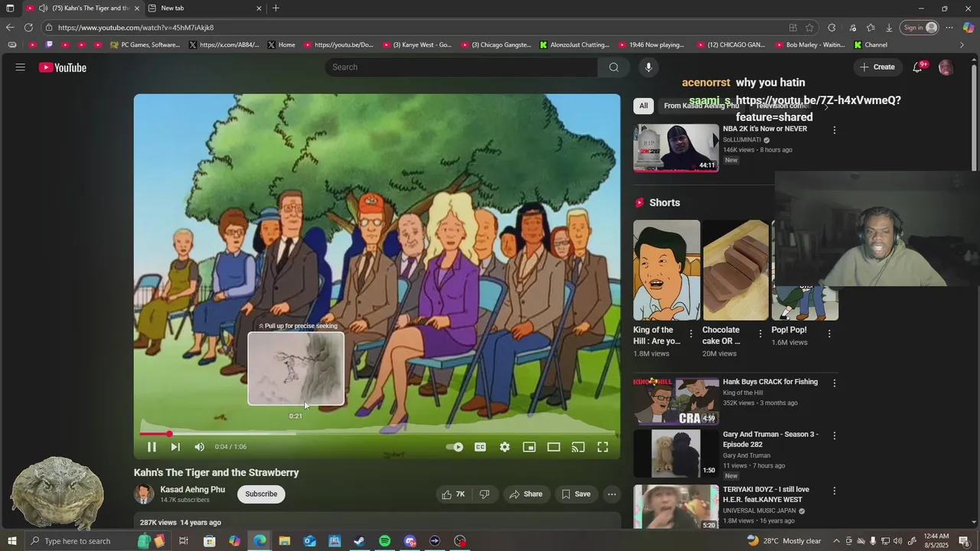Image resolution: width=980 pixels, height=551 pixels.
Task: Enter full screen mode
Action: coord(603,447)
